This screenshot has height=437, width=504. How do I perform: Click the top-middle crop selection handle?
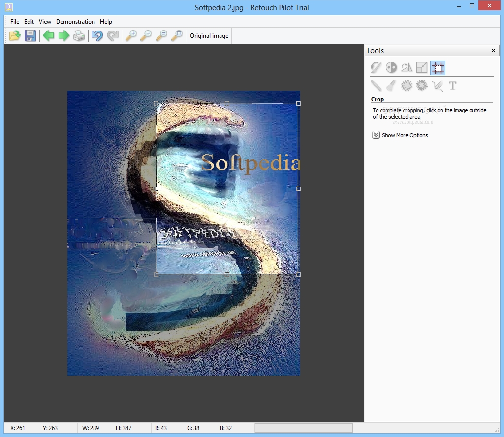(x=227, y=103)
